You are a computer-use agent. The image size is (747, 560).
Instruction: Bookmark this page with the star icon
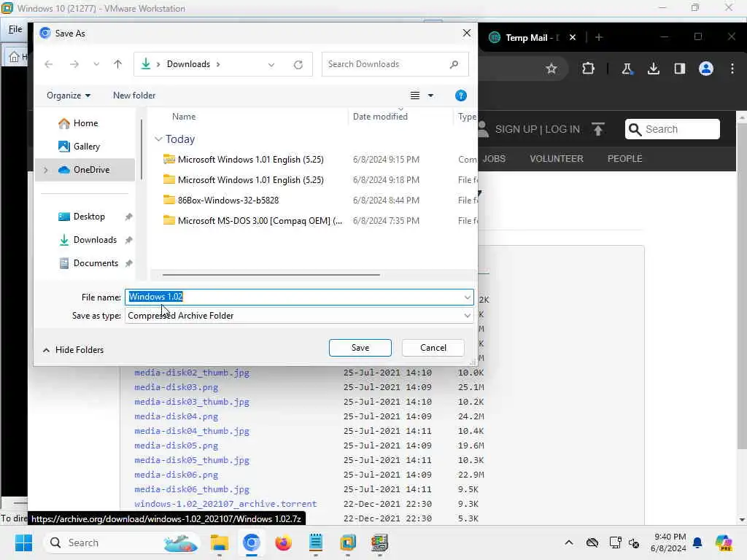[551, 69]
